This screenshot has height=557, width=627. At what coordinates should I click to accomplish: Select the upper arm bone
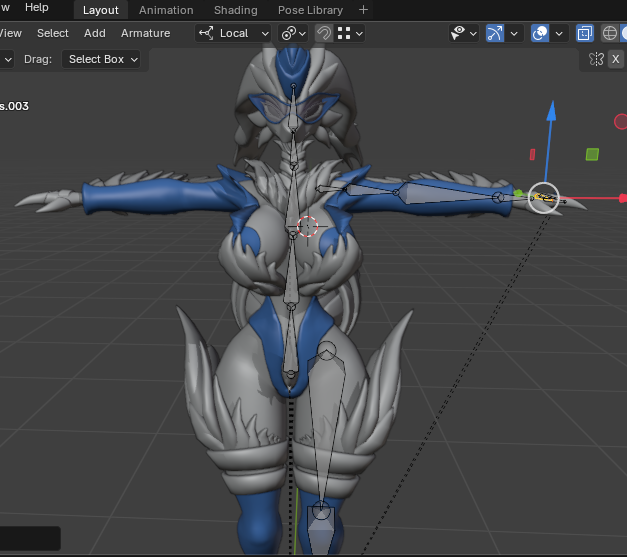[x=370, y=190]
